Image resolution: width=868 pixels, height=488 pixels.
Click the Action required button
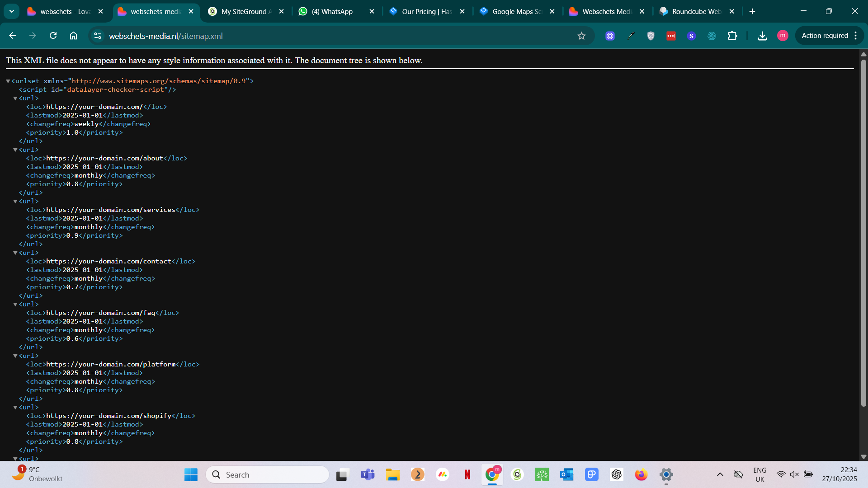pyautogui.click(x=825, y=36)
